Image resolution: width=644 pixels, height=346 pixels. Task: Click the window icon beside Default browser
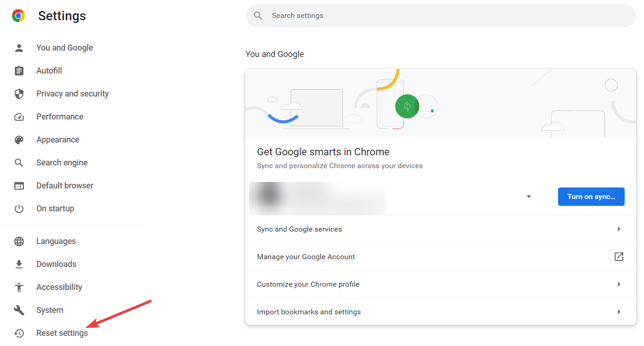pyautogui.click(x=19, y=186)
